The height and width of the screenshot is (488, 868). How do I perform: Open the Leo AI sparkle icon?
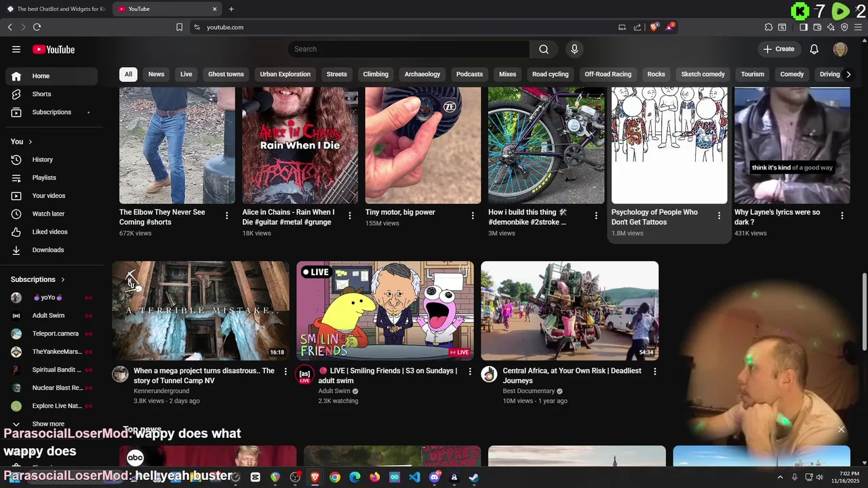tap(831, 27)
